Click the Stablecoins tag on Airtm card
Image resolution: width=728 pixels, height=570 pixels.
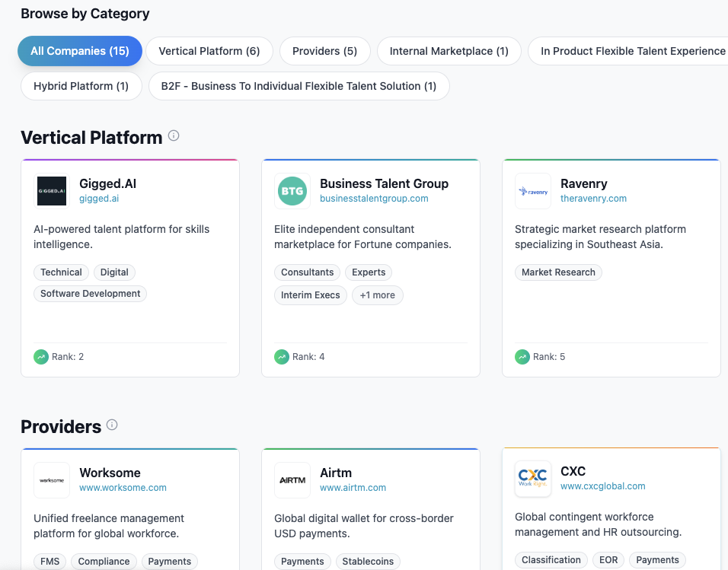coord(368,561)
